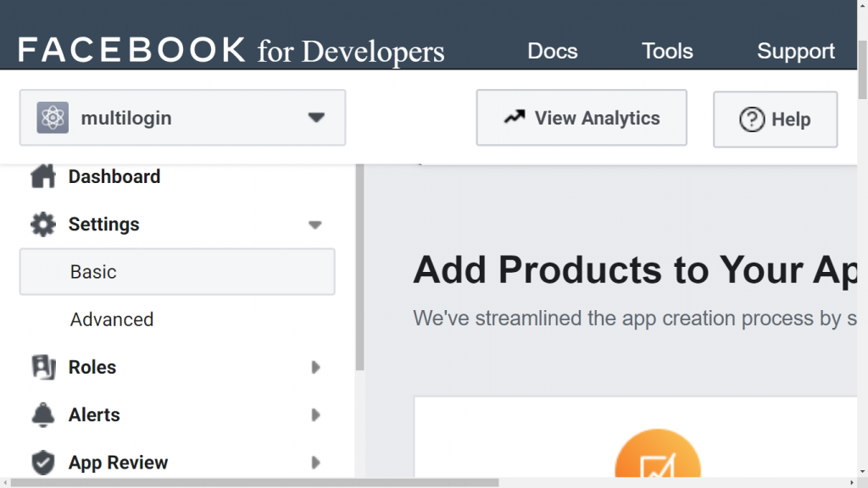Click the View Analytics button
The height and width of the screenshot is (488, 868).
click(x=581, y=118)
